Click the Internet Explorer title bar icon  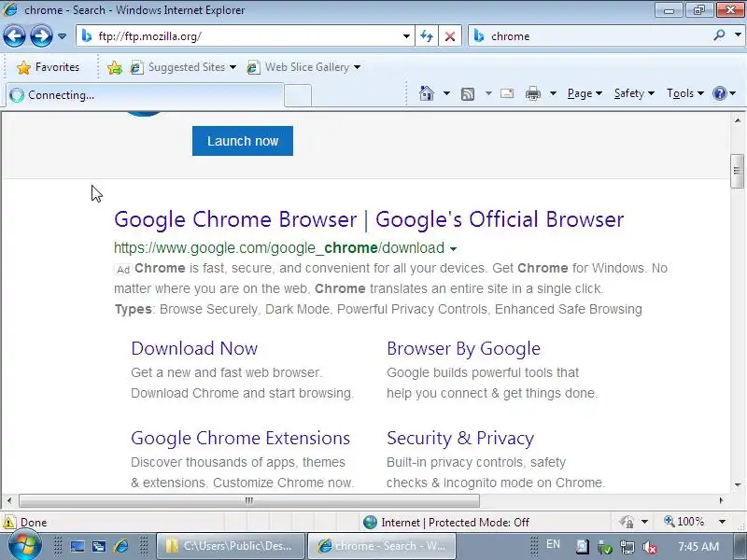point(10,9)
